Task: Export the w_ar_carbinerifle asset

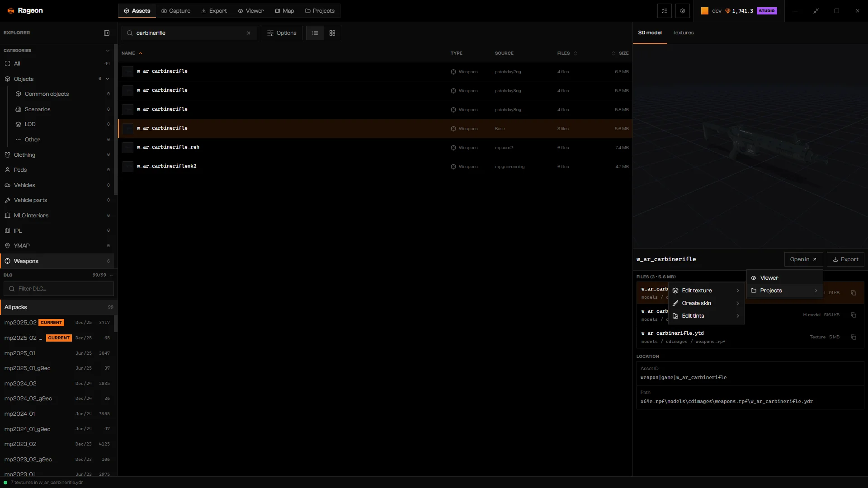Action: pyautogui.click(x=845, y=259)
